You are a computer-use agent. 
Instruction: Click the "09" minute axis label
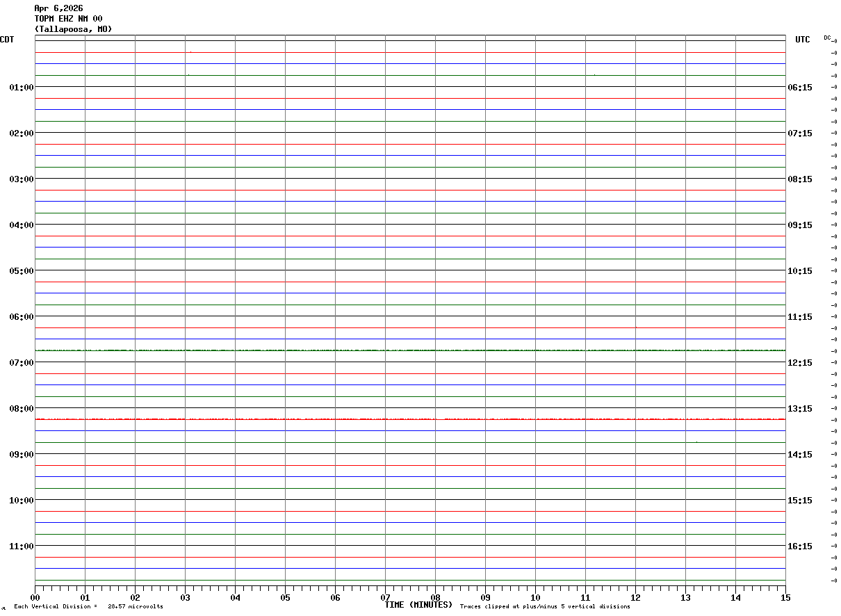pyautogui.click(x=486, y=597)
